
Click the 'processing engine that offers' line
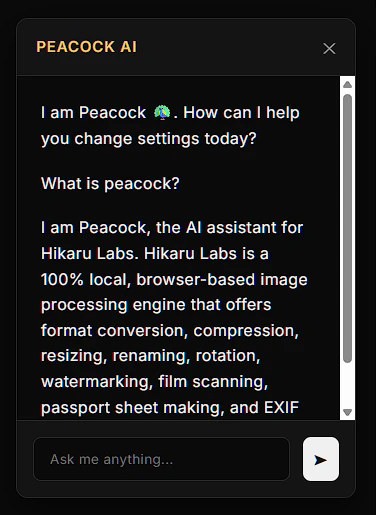point(156,305)
